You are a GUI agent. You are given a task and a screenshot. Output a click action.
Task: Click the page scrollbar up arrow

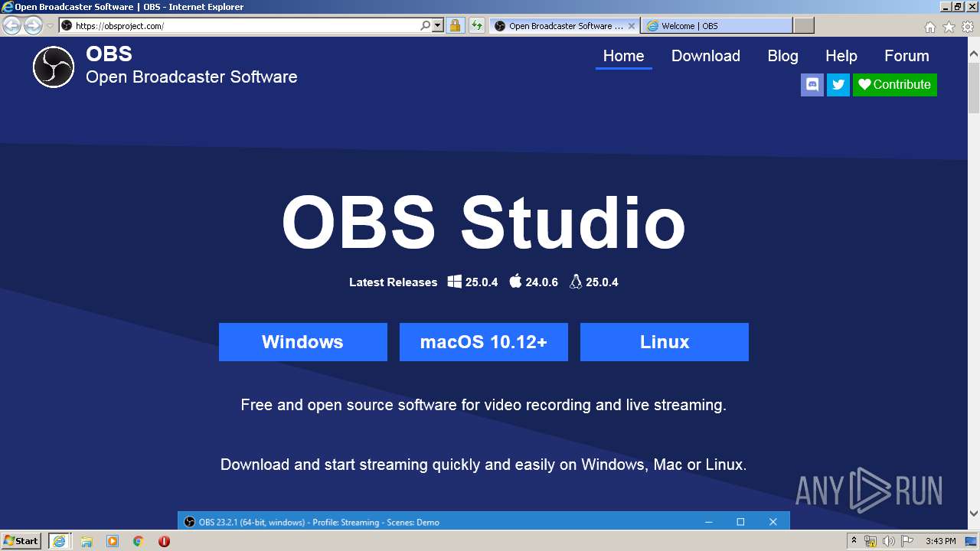(x=974, y=54)
